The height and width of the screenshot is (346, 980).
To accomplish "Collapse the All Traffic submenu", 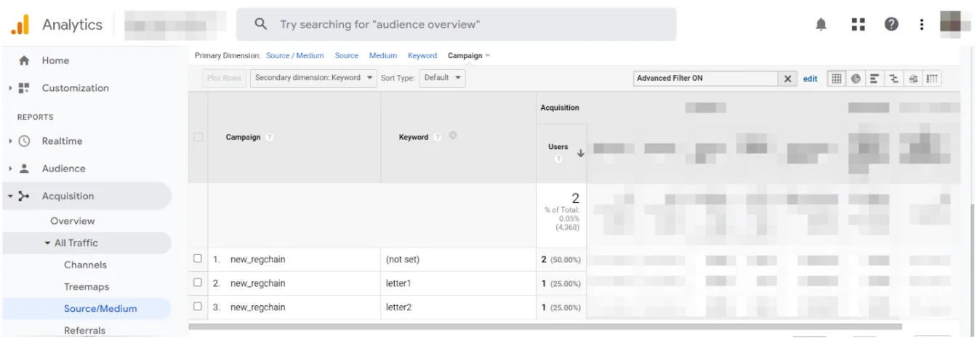I will [48, 244].
